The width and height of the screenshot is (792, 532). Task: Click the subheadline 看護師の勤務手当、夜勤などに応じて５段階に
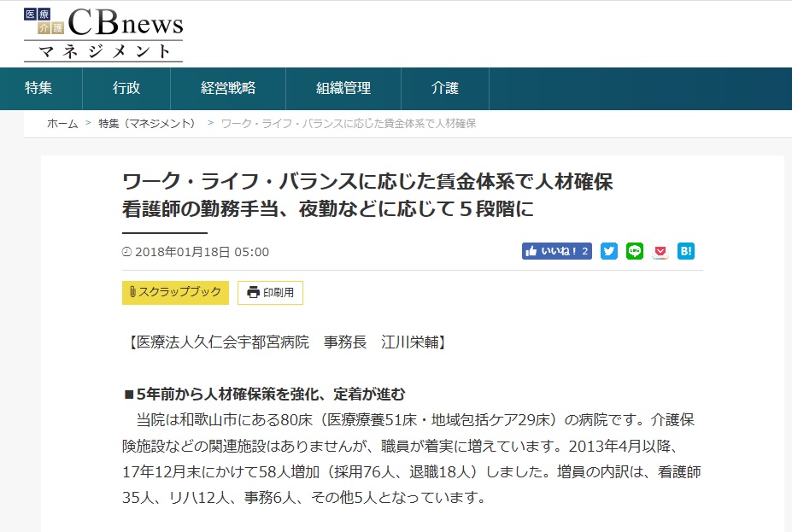[x=328, y=209]
